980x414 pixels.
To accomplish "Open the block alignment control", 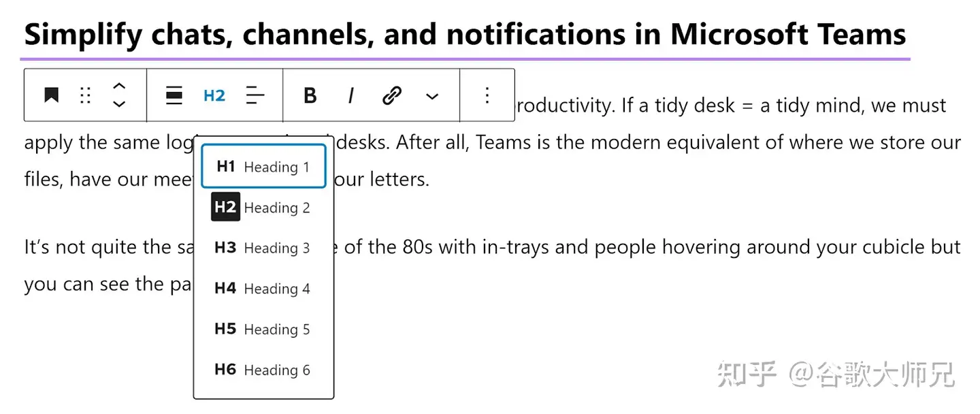I will tap(174, 95).
